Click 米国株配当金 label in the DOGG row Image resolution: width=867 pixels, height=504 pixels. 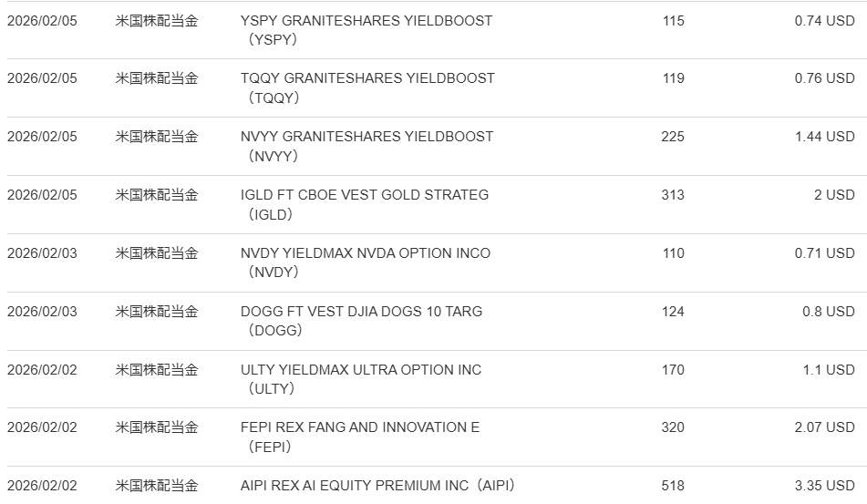point(156,312)
